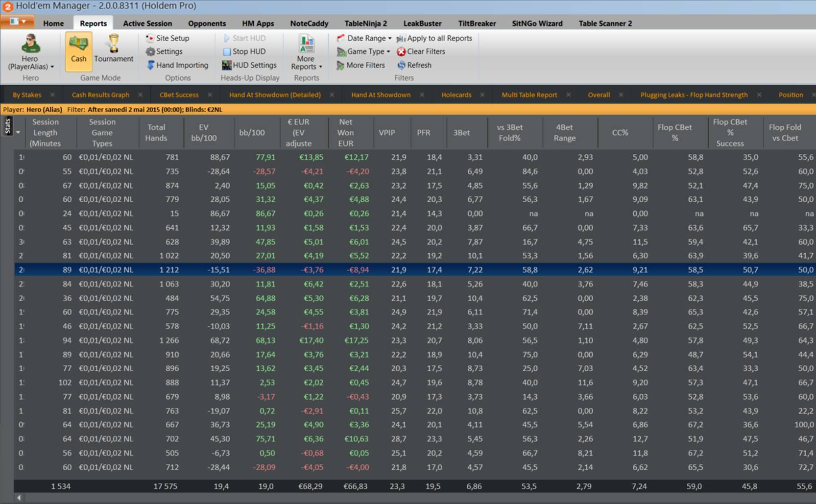
Task: Click Start HUD
Action: pyautogui.click(x=244, y=38)
